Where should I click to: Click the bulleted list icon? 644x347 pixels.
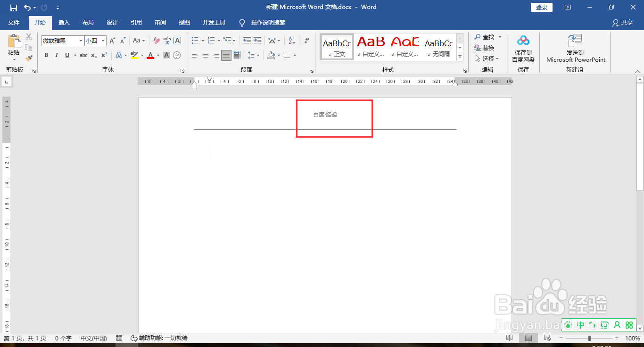(195, 41)
